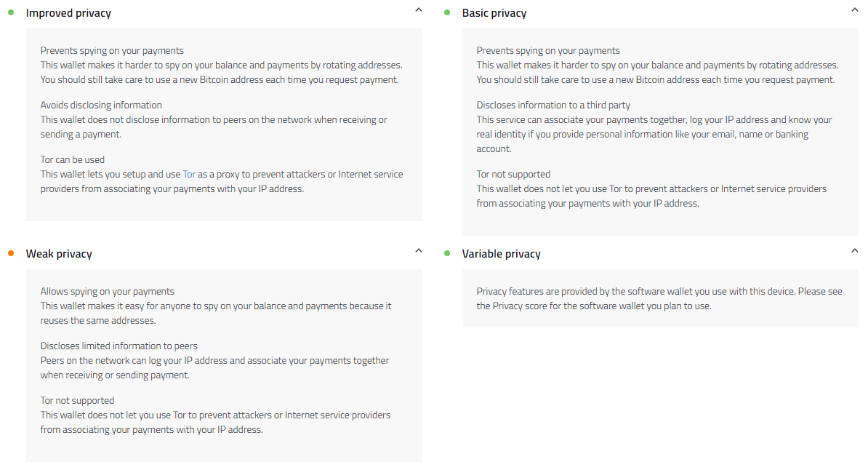Collapse the Variable privacy section chevron
This screenshot has height=470, width=868.
pyautogui.click(x=855, y=251)
